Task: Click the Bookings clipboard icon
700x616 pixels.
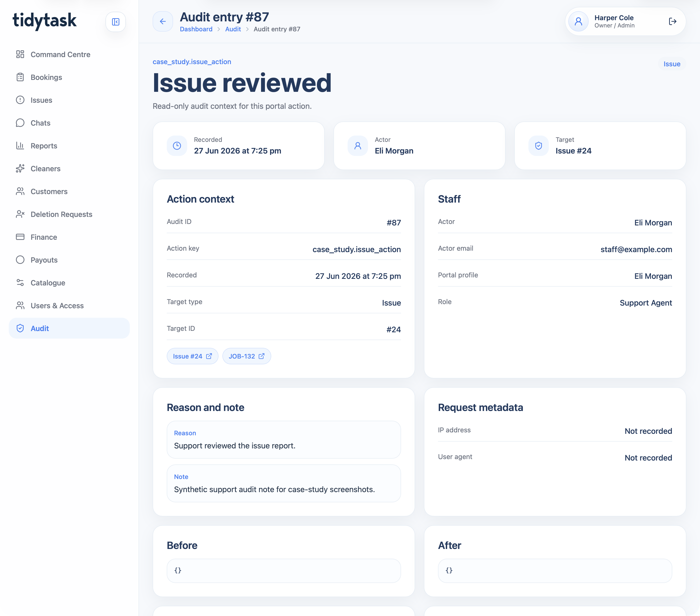Action: (x=20, y=77)
